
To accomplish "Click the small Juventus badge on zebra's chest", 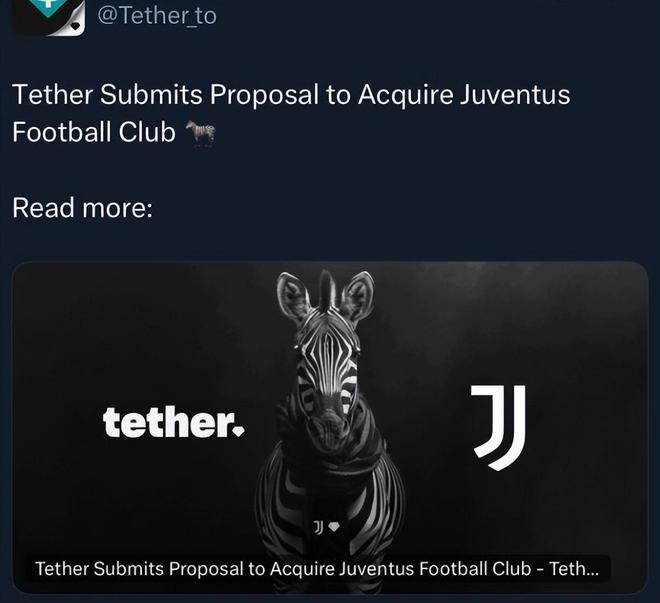I will click(319, 527).
